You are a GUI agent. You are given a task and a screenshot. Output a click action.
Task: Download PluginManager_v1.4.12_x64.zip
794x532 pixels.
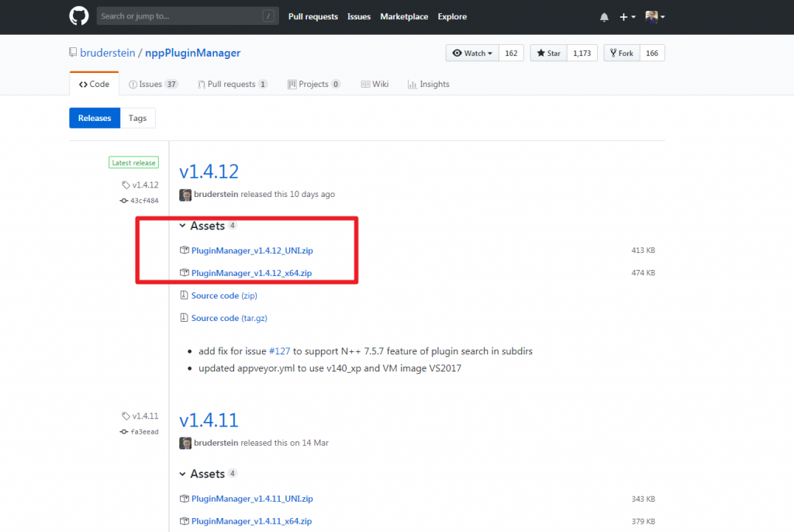coord(252,273)
